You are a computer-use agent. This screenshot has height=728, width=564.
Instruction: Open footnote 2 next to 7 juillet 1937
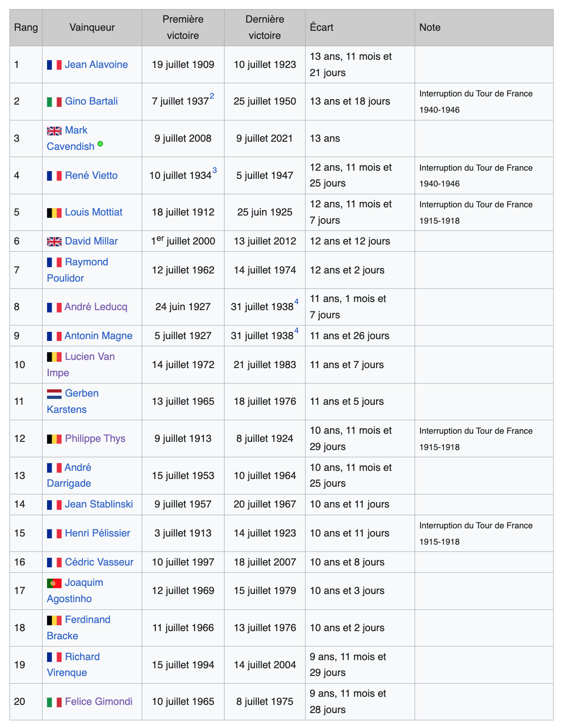(212, 96)
